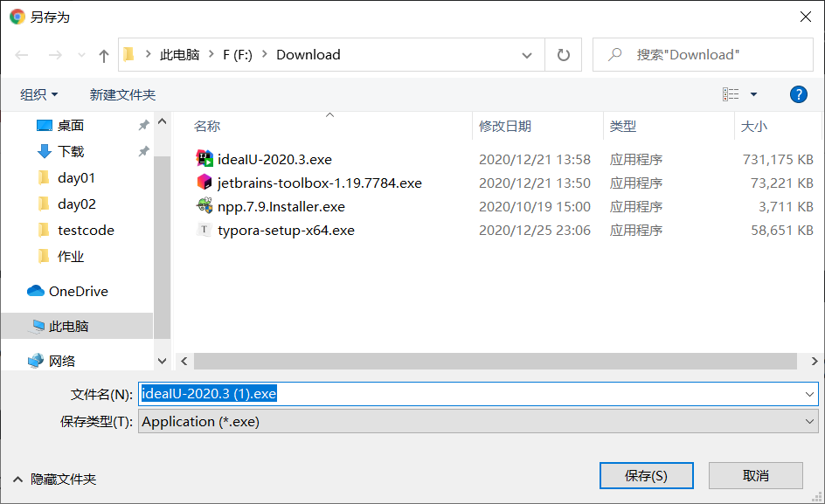Viewport: 825px width, 504px height.
Task: Open day01 folder in sidebar
Action: [76, 178]
